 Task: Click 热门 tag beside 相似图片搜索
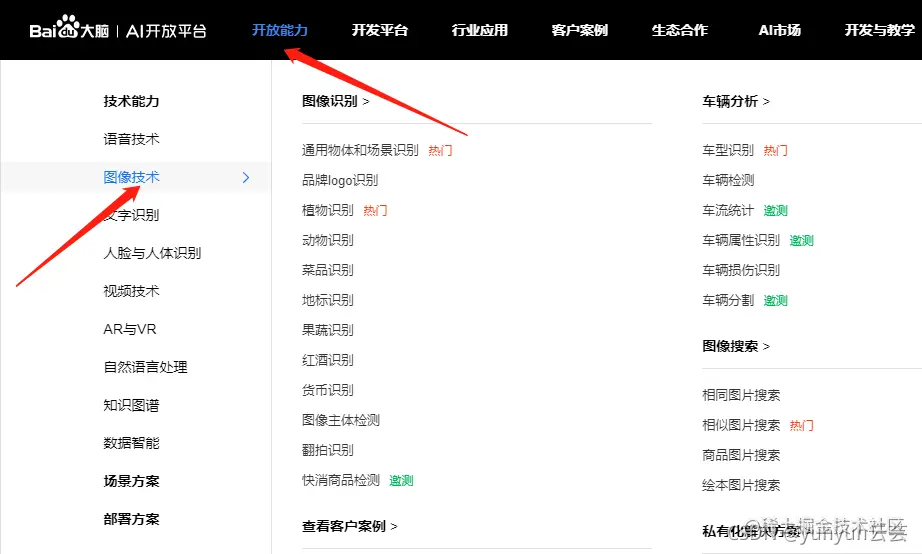pyautogui.click(x=801, y=425)
